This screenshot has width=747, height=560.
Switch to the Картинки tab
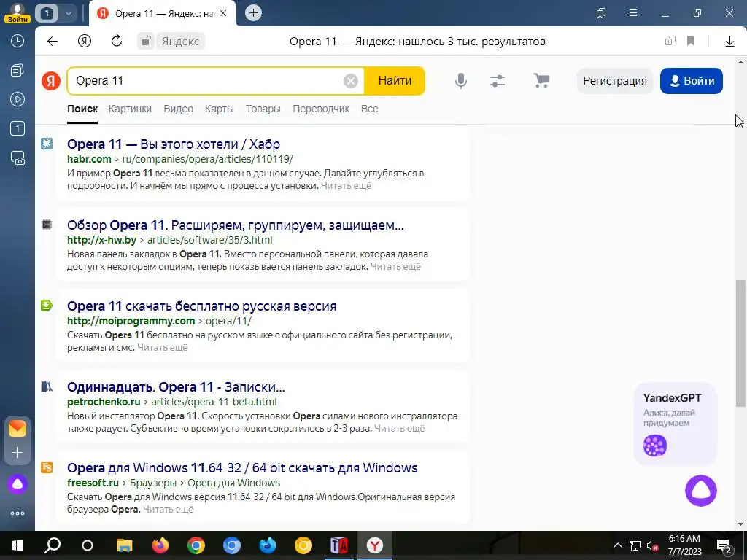[x=130, y=109]
